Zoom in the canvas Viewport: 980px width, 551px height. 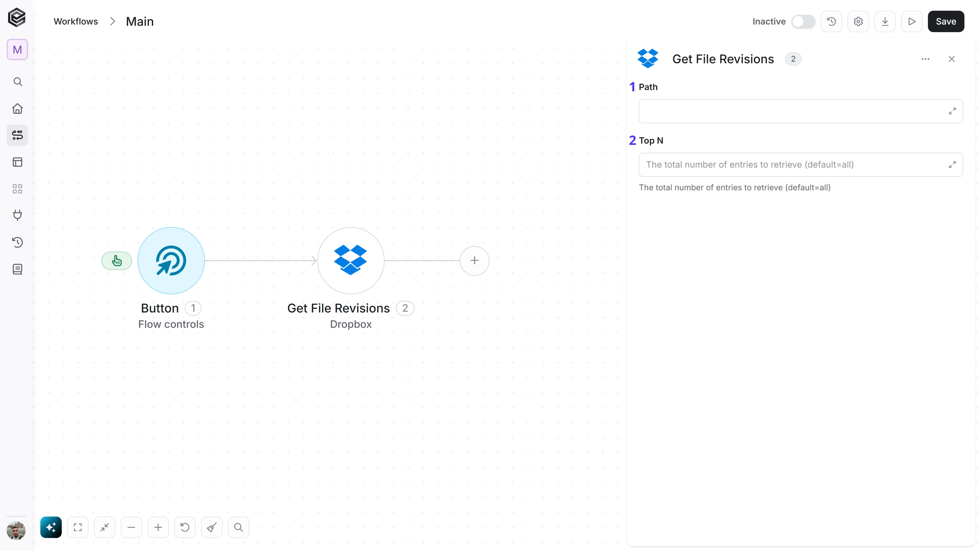point(158,527)
